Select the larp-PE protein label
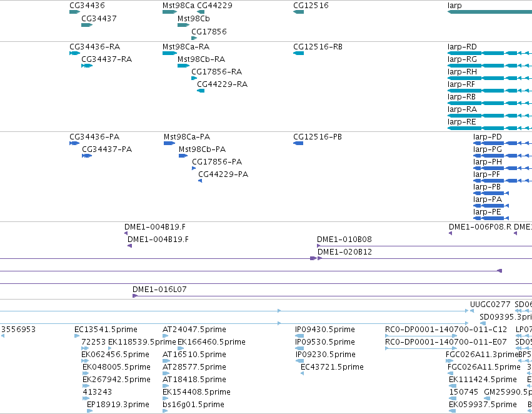532x414 pixels. tap(487, 213)
